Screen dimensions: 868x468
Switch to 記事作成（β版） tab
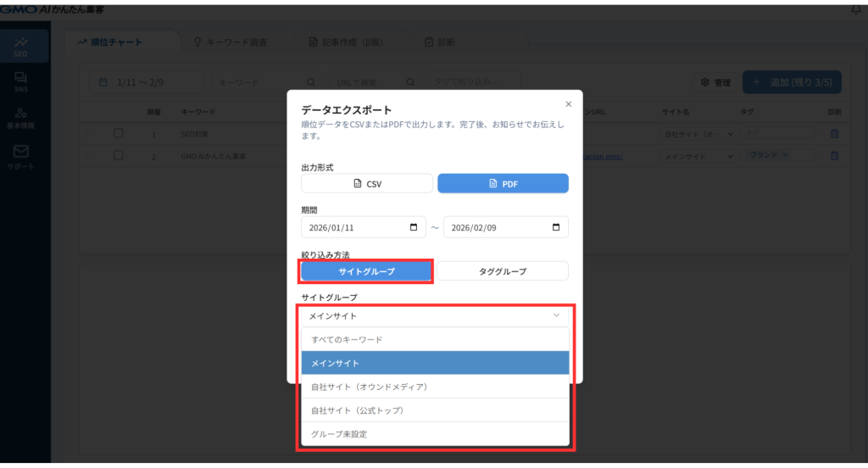click(348, 42)
